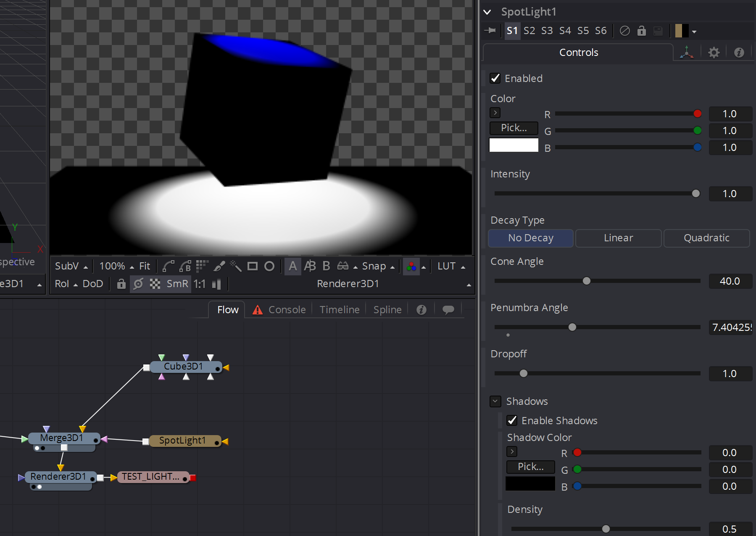The height and width of the screenshot is (536, 756).
Task: Click the Cone Angle slider handle
Action: (x=587, y=281)
